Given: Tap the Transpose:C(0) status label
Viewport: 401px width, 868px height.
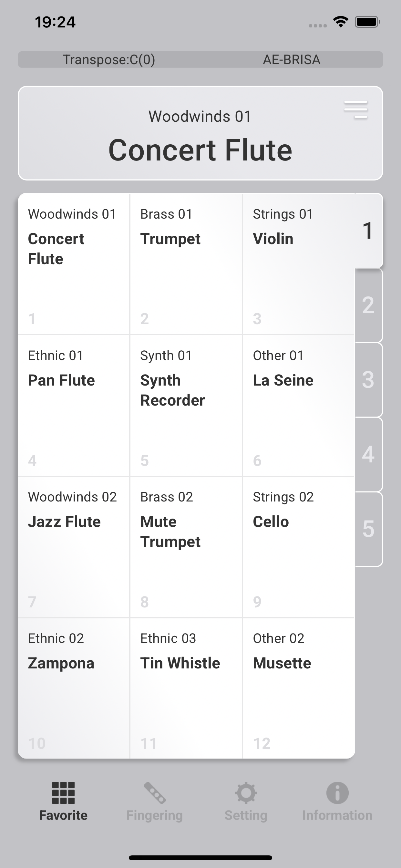Looking at the screenshot, I should click(109, 60).
